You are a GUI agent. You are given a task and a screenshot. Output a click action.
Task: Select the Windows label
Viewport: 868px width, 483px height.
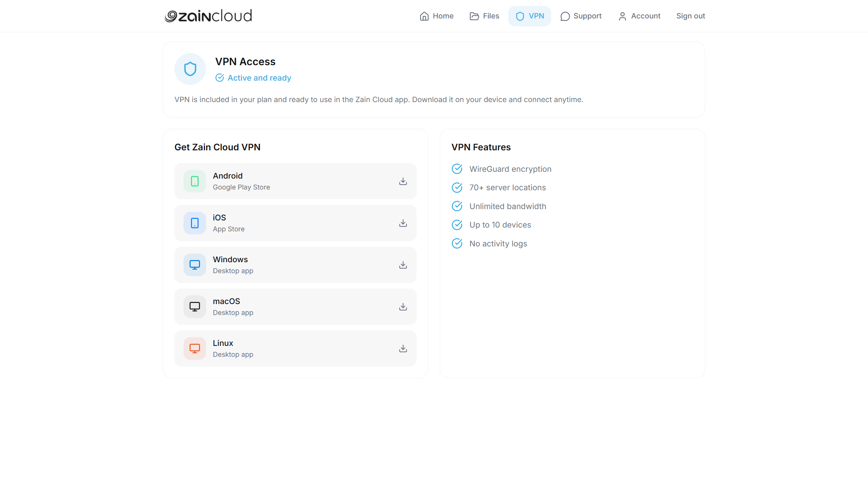[230, 260]
